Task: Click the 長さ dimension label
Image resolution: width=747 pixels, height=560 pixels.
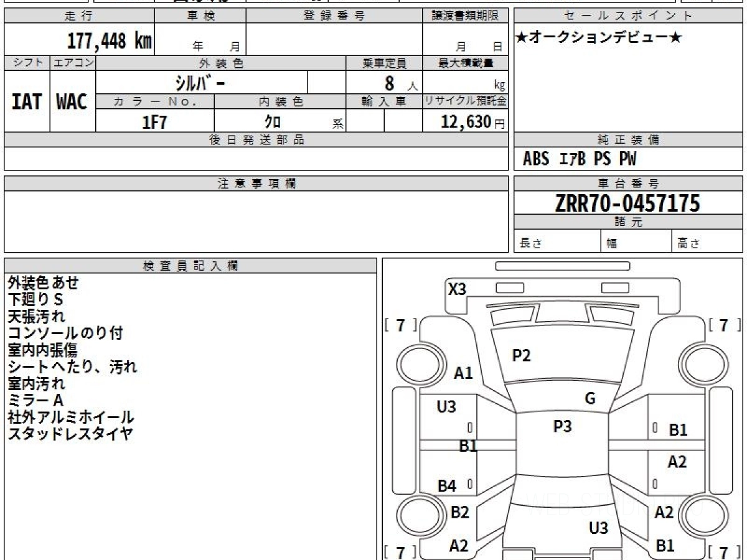Action: [x=531, y=244]
